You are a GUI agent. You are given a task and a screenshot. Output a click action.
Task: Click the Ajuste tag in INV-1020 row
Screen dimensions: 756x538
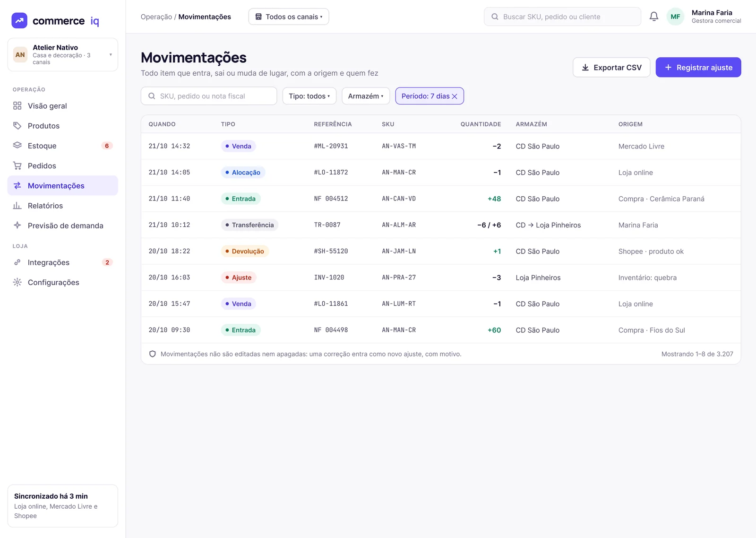pos(239,278)
